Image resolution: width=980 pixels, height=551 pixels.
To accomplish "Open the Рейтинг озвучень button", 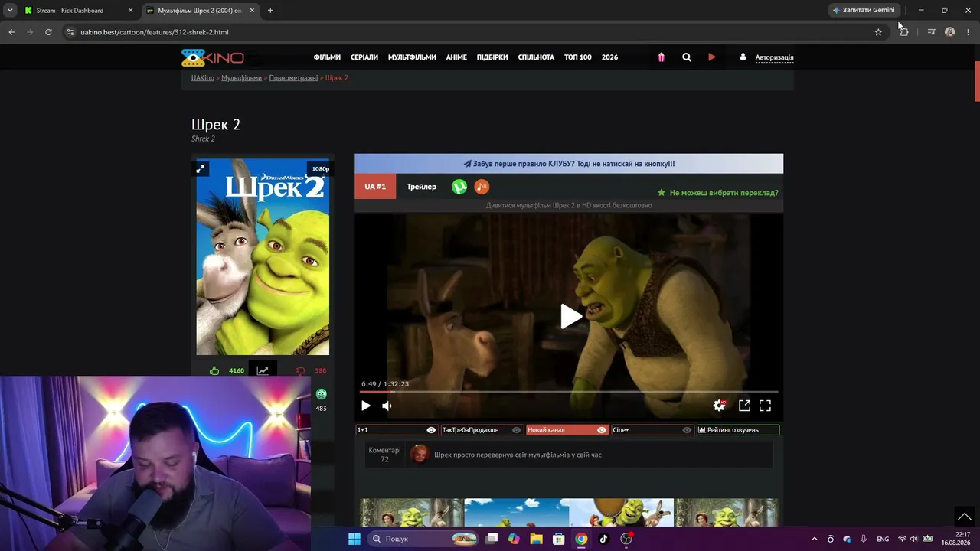I will 738,430.
